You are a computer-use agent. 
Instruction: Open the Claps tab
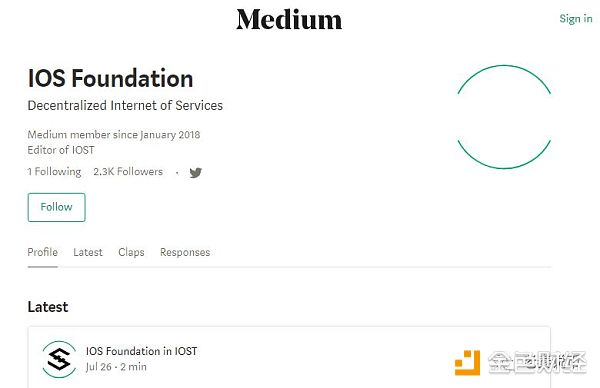[131, 252]
